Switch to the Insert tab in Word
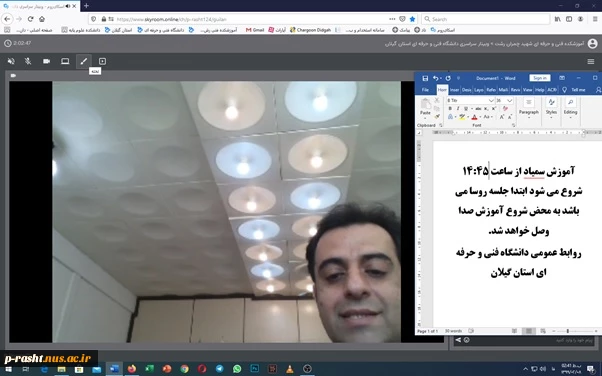This screenshot has height=376, width=602. [455, 90]
